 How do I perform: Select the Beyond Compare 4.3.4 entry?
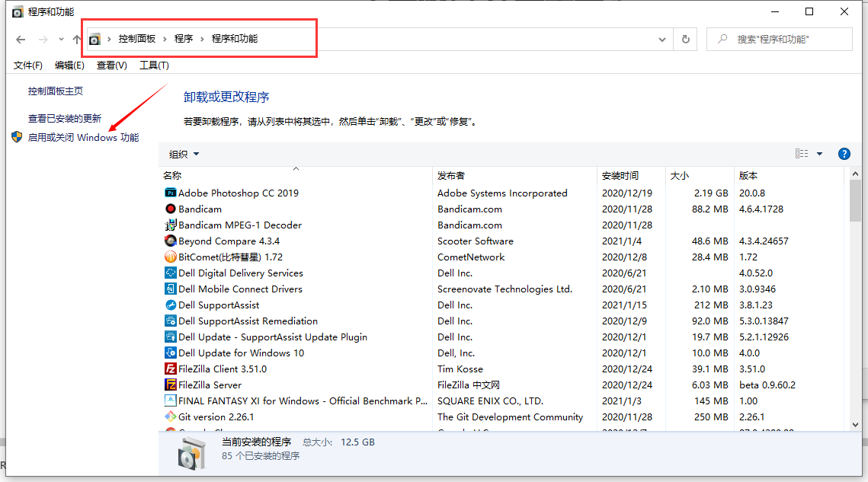[x=229, y=241]
